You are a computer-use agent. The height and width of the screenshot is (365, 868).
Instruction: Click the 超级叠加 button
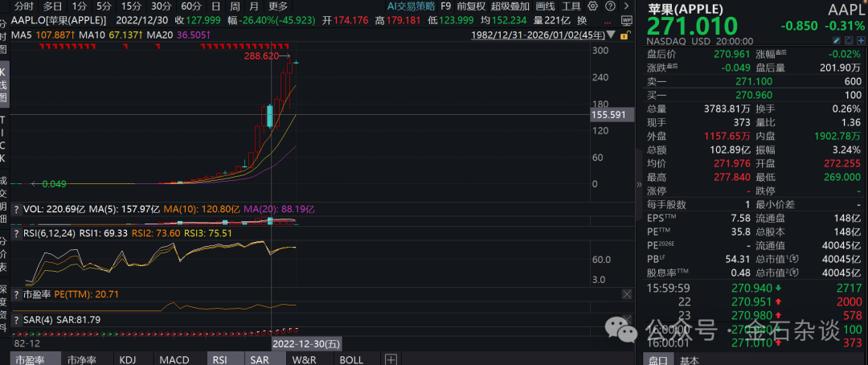coord(508,6)
